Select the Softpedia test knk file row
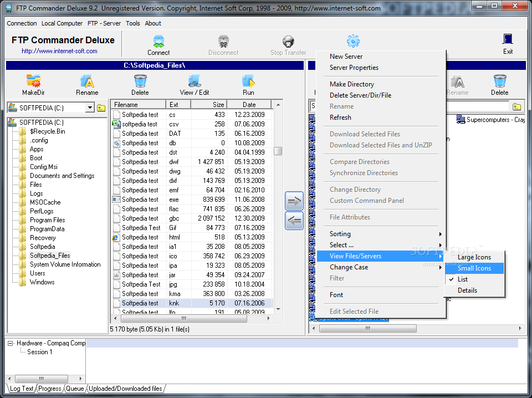532x398 pixels. 193,303
